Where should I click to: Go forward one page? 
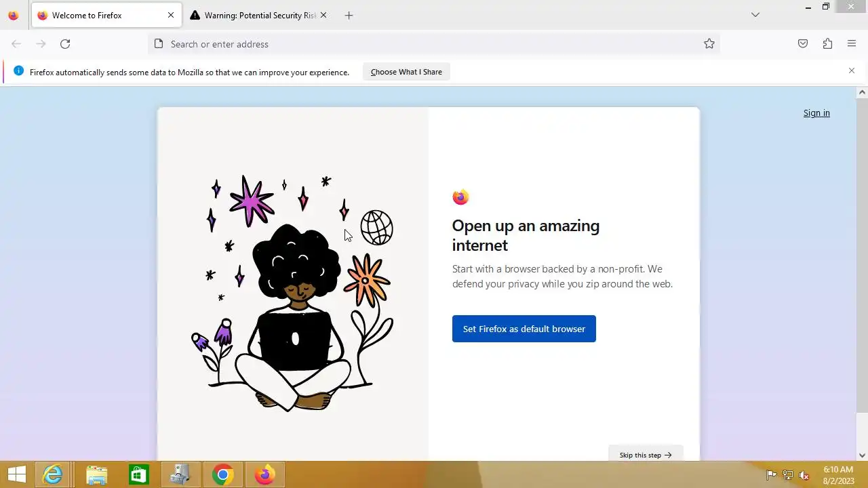pos(41,44)
